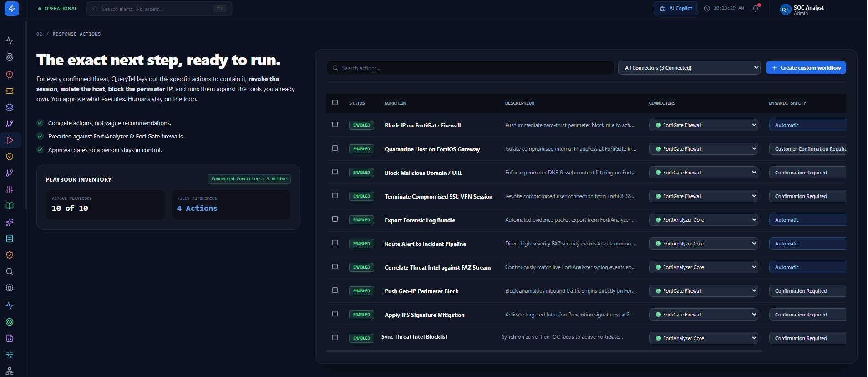Viewport: 868px width, 377px height.
Task: Open connector dropdown for Terminate Compromised SSL-VPN Session
Action: (x=703, y=196)
